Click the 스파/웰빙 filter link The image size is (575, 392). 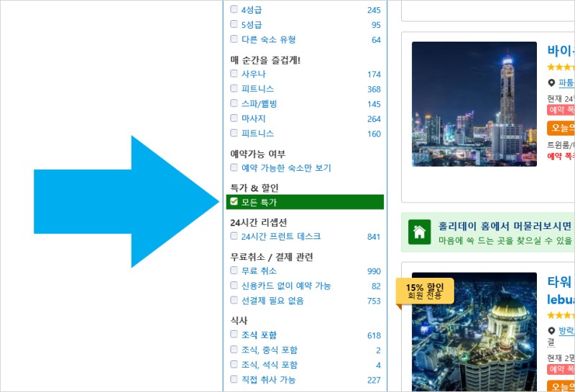[259, 103]
